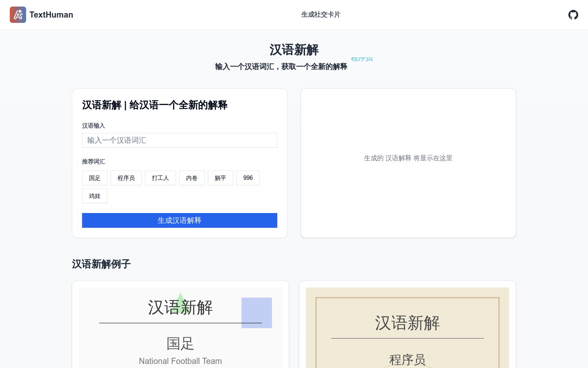
Task: Pick the 鸡娃 suggested word
Action: click(95, 196)
